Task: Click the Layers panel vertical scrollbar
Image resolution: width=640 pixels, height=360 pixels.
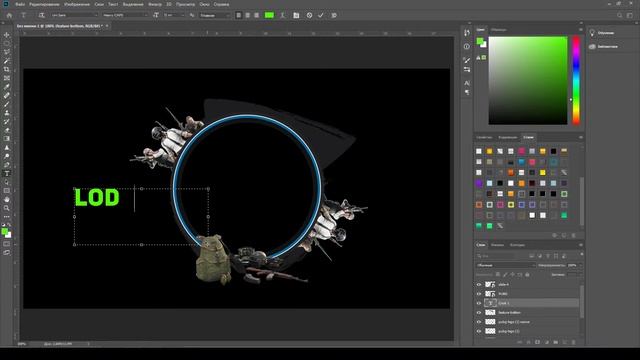Action: coord(582,301)
